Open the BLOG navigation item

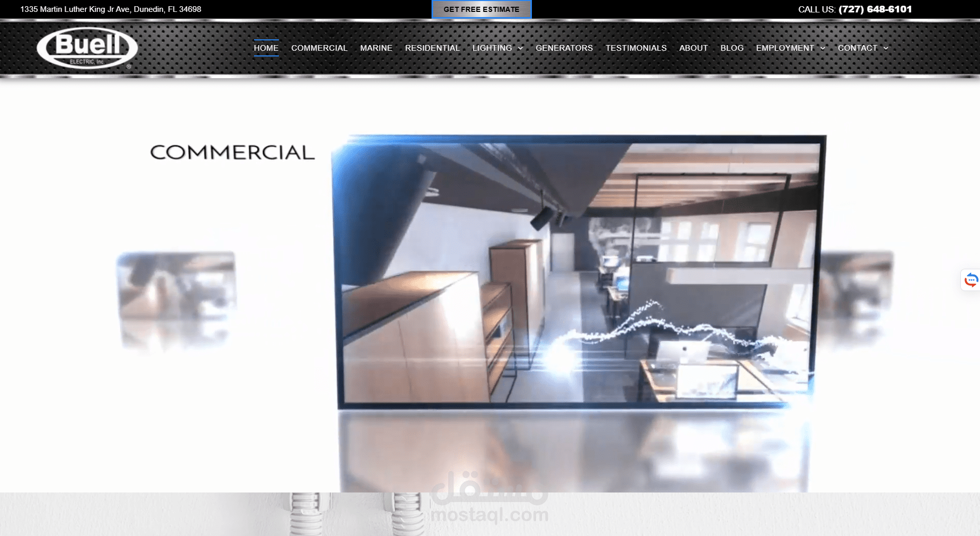[x=732, y=48]
